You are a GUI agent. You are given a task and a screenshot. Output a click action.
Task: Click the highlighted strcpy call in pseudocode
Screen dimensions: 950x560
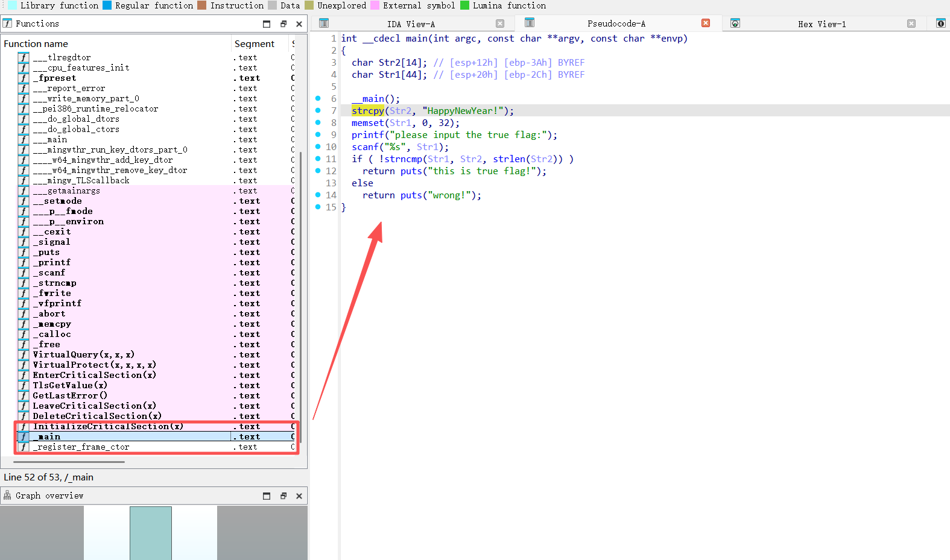coord(368,111)
